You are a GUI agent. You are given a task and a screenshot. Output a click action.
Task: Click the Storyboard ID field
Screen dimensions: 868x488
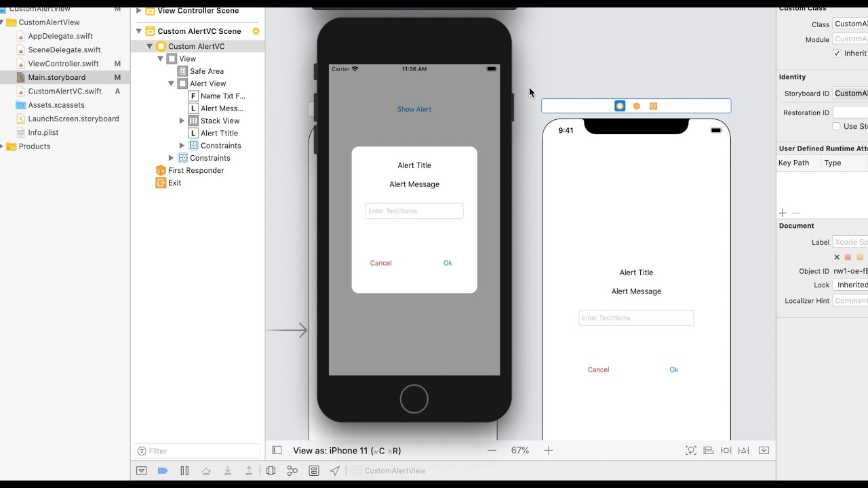[850, 94]
